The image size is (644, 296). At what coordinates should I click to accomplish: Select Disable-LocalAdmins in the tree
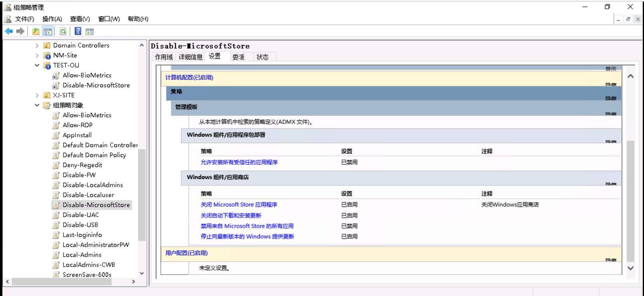tap(93, 185)
